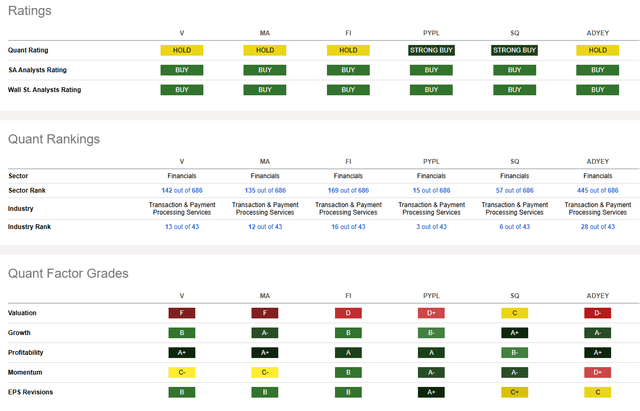
Task: Select SQ Valuation grade C
Action: click(x=515, y=313)
